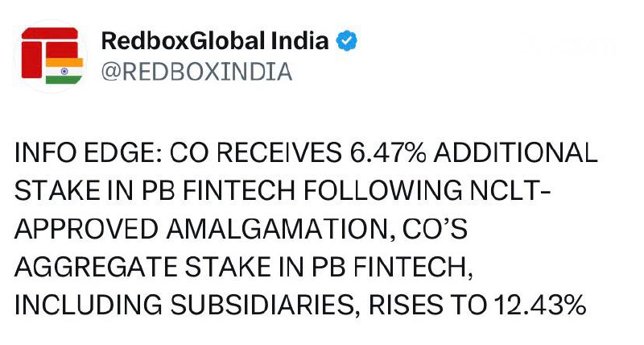This screenshot has width=644, height=345.
Task: Open the @REDBOXINDIA handle link
Action: tap(196, 72)
